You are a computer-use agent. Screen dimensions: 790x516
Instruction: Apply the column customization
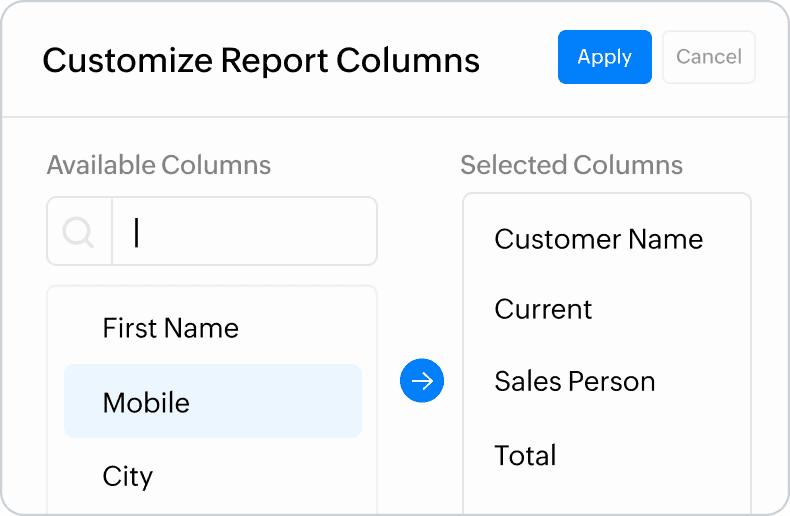click(x=604, y=57)
